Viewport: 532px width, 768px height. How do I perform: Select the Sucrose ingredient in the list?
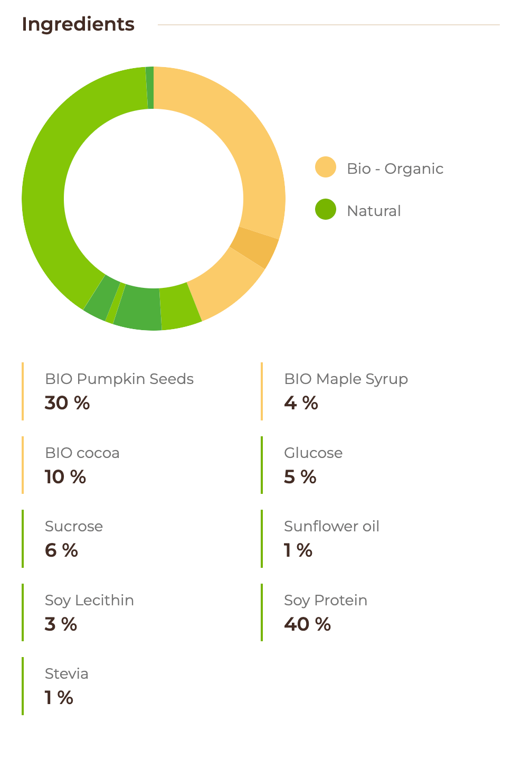click(x=74, y=538)
